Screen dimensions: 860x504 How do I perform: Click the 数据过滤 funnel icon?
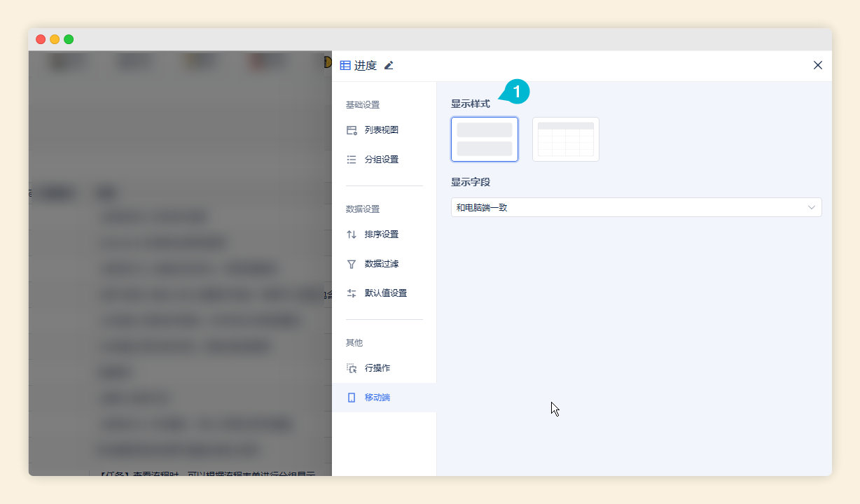pyautogui.click(x=352, y=264)
